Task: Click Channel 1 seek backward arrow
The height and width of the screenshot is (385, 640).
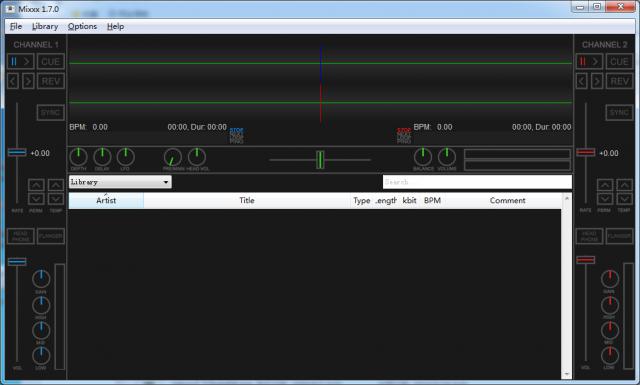Action: pos(13,81)
